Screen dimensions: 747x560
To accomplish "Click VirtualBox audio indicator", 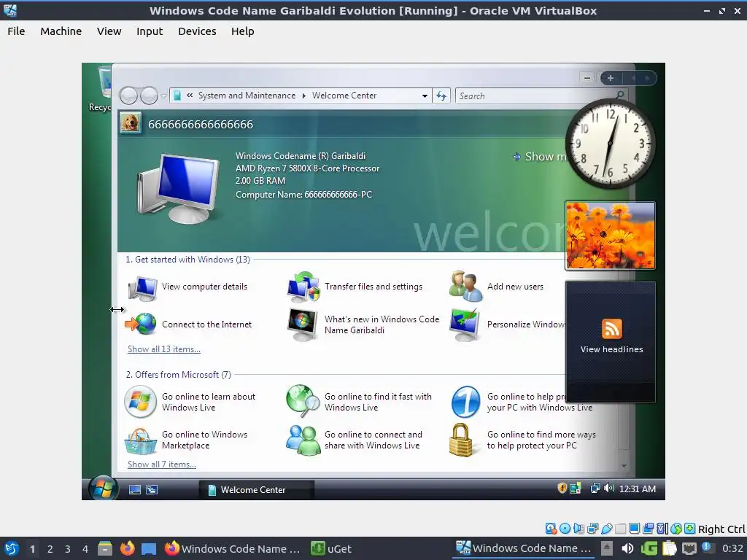I will (578, 529).
